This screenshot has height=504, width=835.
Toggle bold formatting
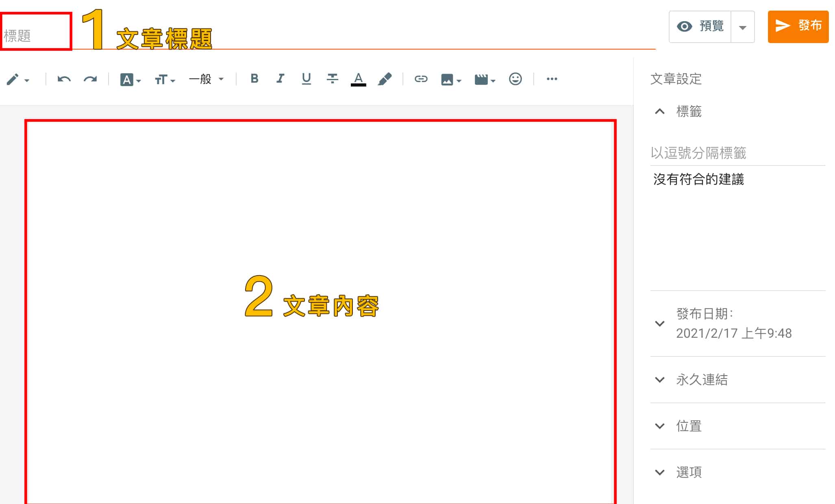pos(254,78)
